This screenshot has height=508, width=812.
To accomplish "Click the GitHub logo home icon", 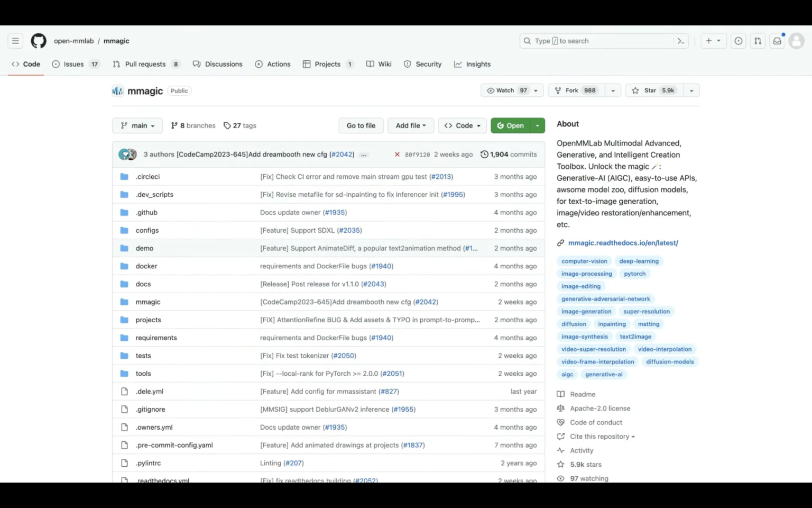I will click(39, 41).
